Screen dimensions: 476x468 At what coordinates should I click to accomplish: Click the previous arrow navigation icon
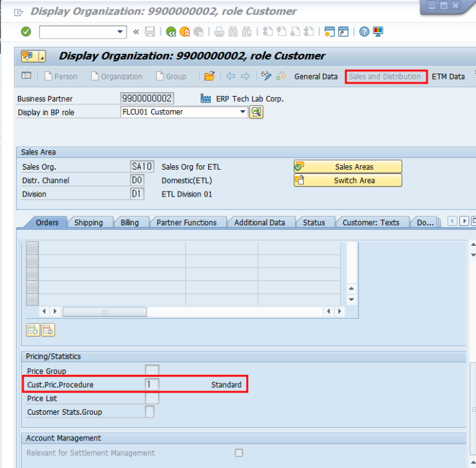point(231,76)
